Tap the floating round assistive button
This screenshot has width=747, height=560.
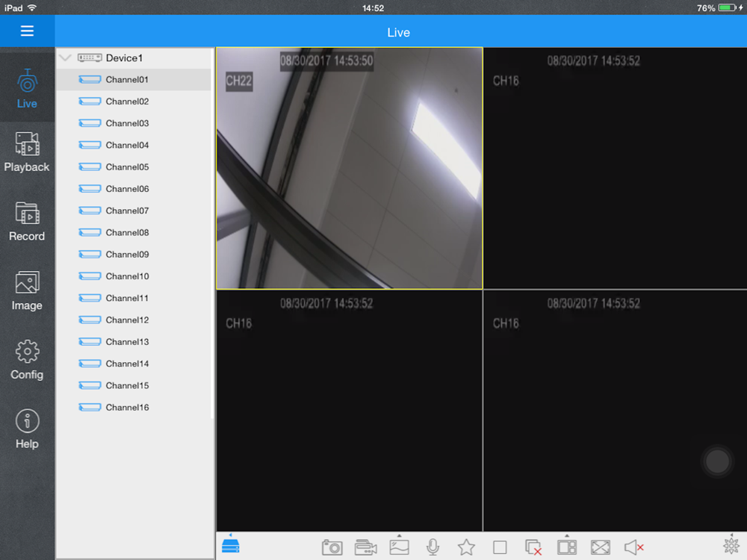[717, 461]
